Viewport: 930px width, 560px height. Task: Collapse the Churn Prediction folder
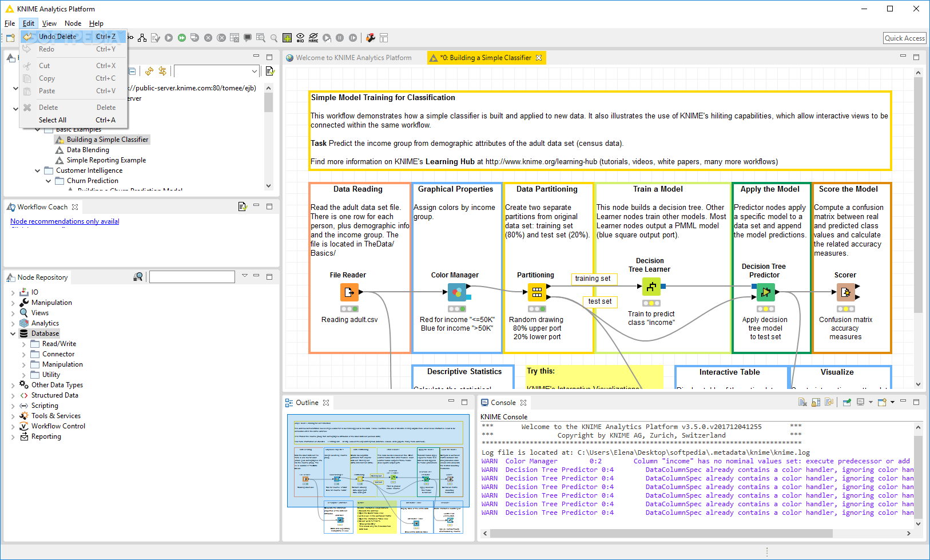click(49, 181)
